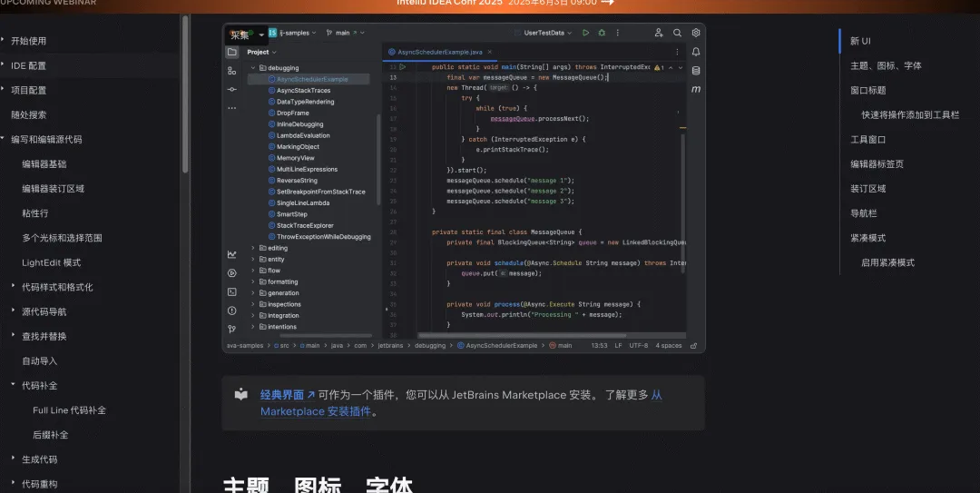Click the Project folder tool window icon

click(x=232, y=52)
